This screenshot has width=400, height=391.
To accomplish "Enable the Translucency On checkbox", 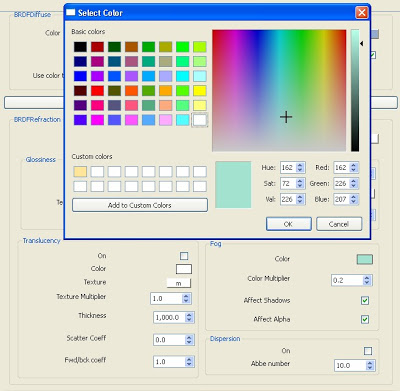I will pyautogui.click(x=184, y=256).
